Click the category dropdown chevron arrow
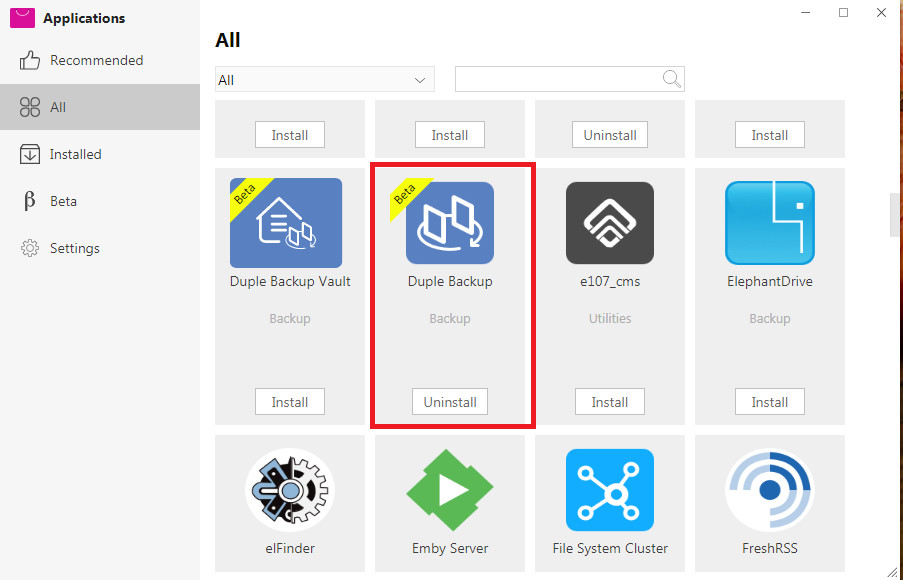Image resolution: width=903 pixels, height=580 pixels. (x=420, y=80)
